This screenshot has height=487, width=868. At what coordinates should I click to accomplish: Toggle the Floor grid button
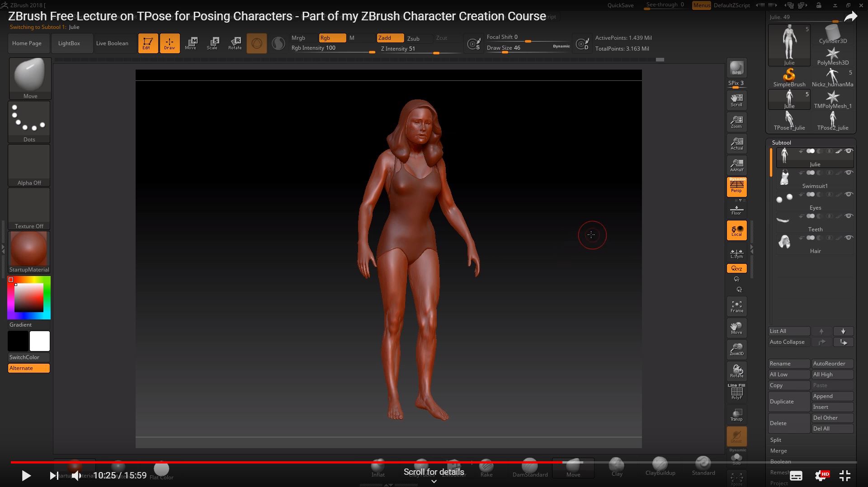pyautogui.click(x=736, y=210)
